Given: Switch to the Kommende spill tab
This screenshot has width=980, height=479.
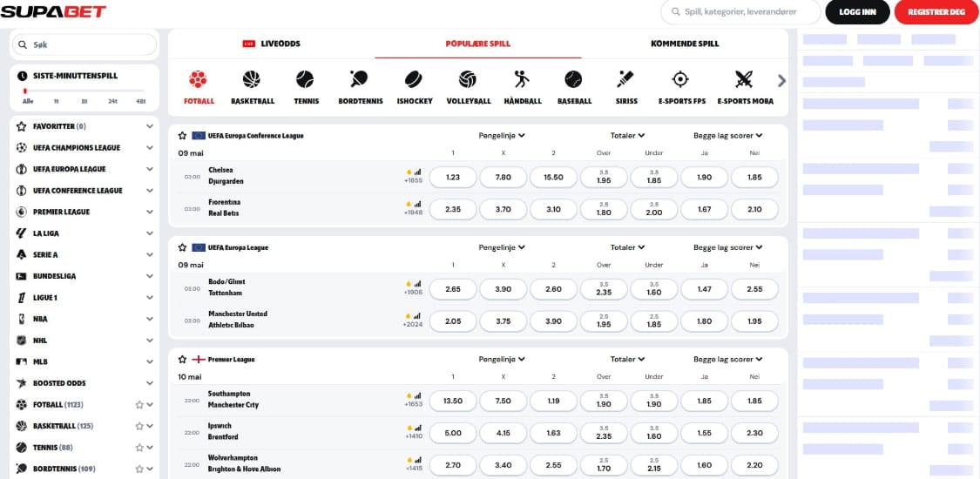Looking at the screenshot, I should coord(685,44).
